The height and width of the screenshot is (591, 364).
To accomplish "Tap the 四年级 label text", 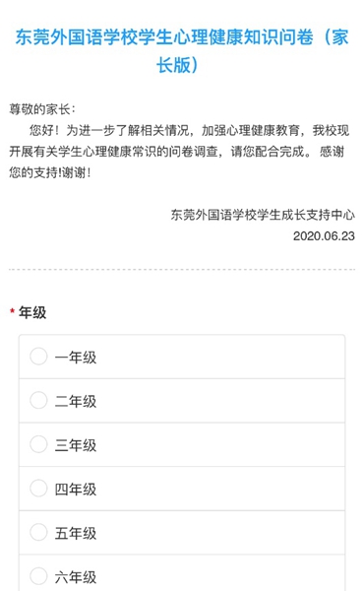I will tap(76, 490).
